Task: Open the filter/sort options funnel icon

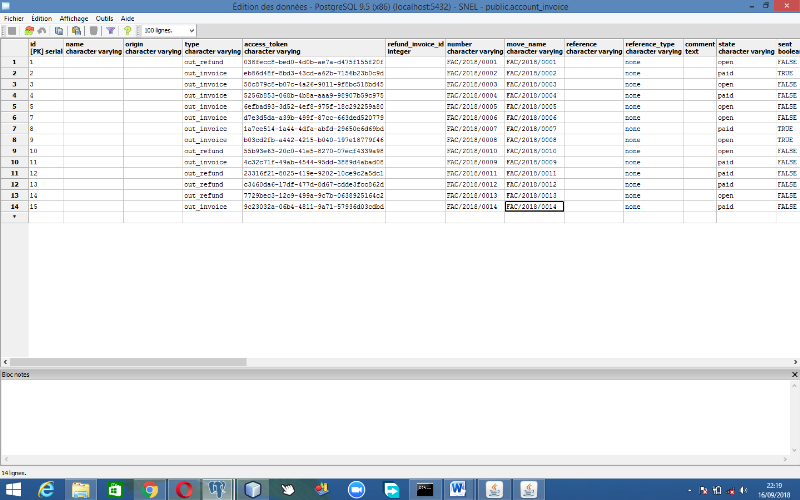Action: 110,31
